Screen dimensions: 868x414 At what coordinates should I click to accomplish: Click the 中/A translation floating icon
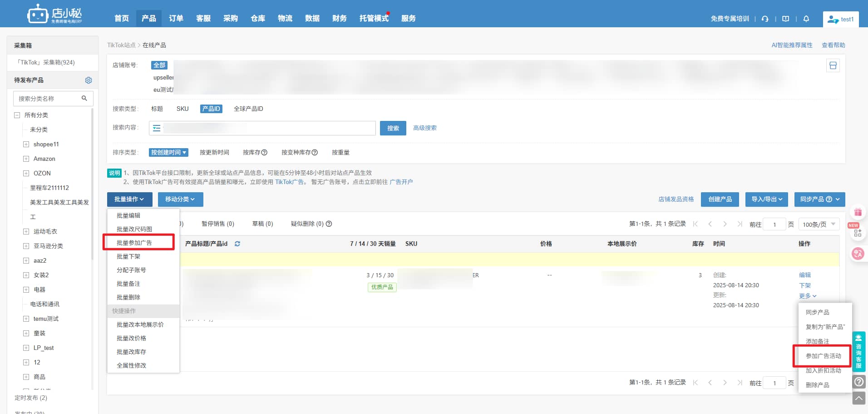[858, 254]
